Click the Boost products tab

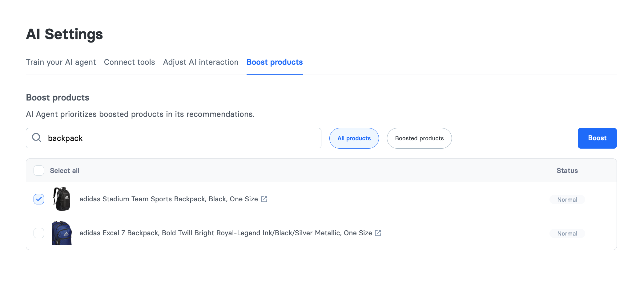pyautogui.click(x=274, y=62)
